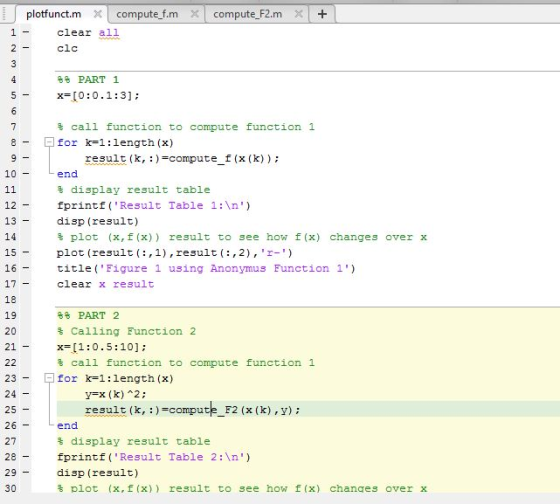Click 'clc' on line 2
The height and width of the screenshot is (504, 560).
click(x=67, y=48)
